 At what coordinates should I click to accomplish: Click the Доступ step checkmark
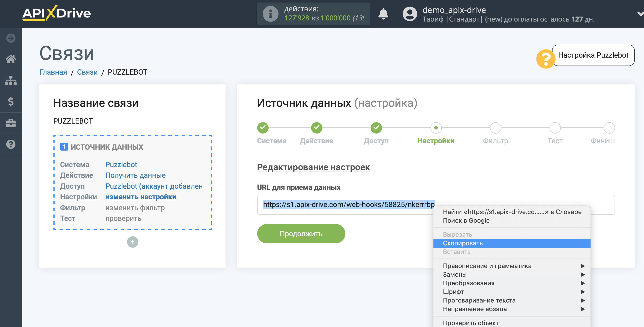click(x=376, y=128)
